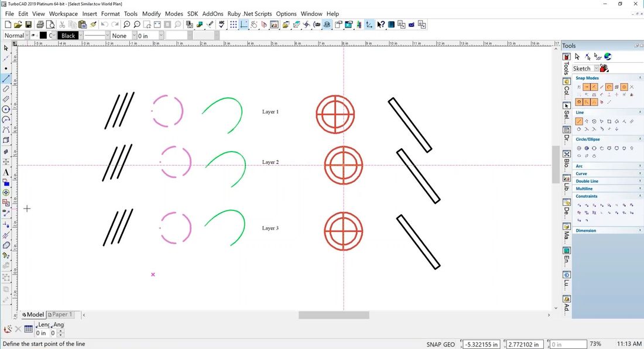Save drawing with the floppy disk icon

[x=28, y=25]
